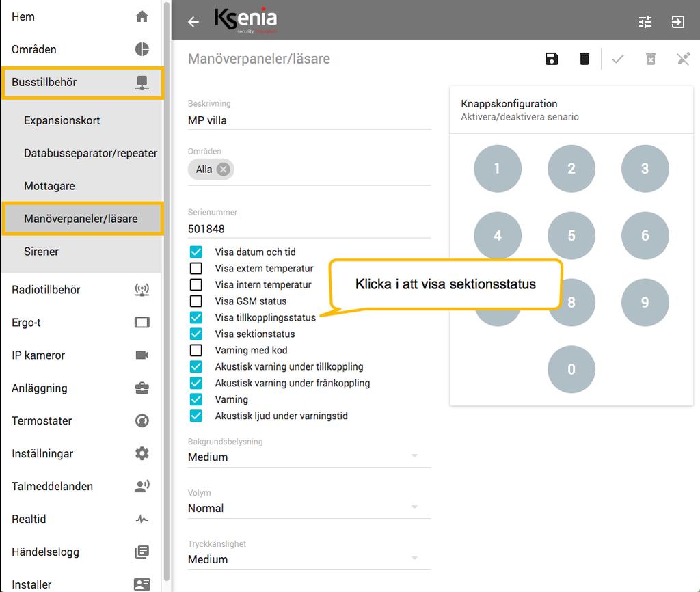The width and height of the screenshot is (700, 592).
Task: Click the Inställningar gear icon
Action: click(x=142, y=454)
